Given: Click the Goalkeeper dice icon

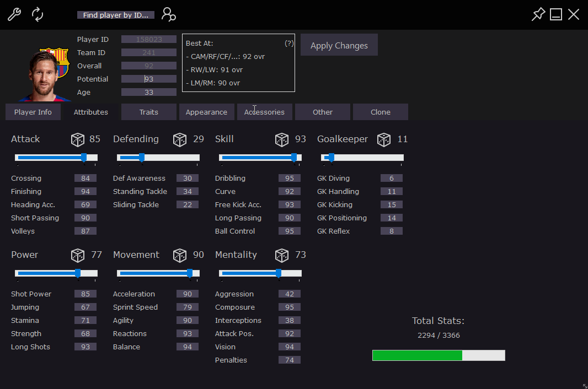Looking at the screenshot, I should tap(384, 139).
